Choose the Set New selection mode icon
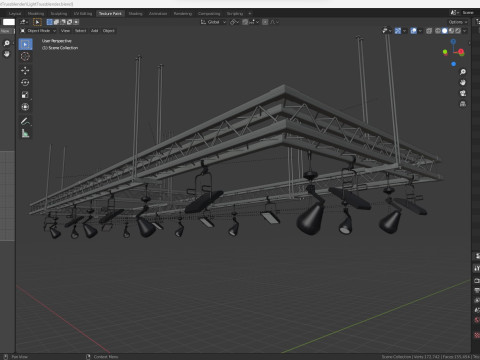 [x=50, y=22]
